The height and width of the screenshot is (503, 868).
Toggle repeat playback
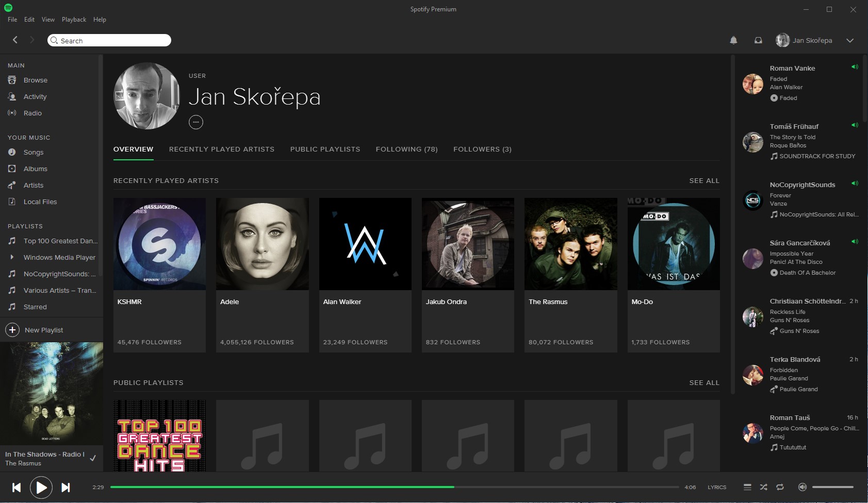tap(780, 487)
